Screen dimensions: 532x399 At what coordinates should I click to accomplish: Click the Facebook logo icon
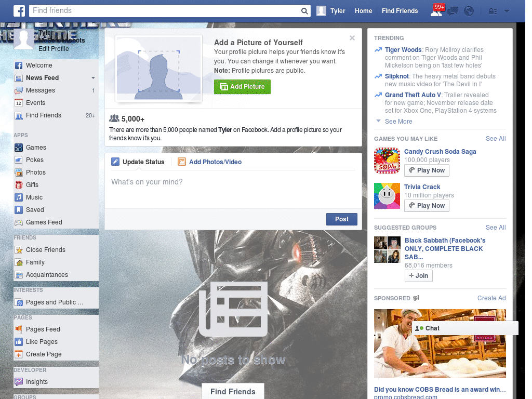point(19,11)
